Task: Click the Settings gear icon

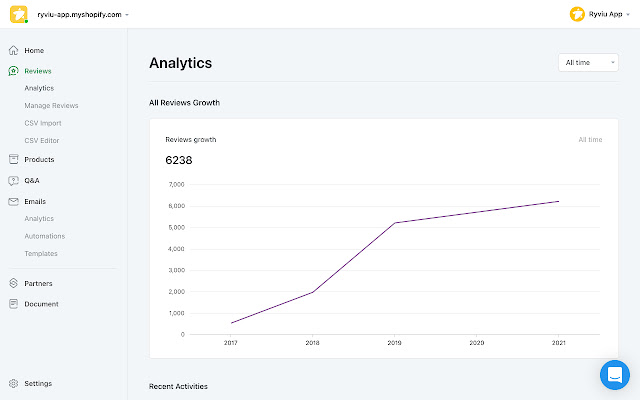Action: 13,383
